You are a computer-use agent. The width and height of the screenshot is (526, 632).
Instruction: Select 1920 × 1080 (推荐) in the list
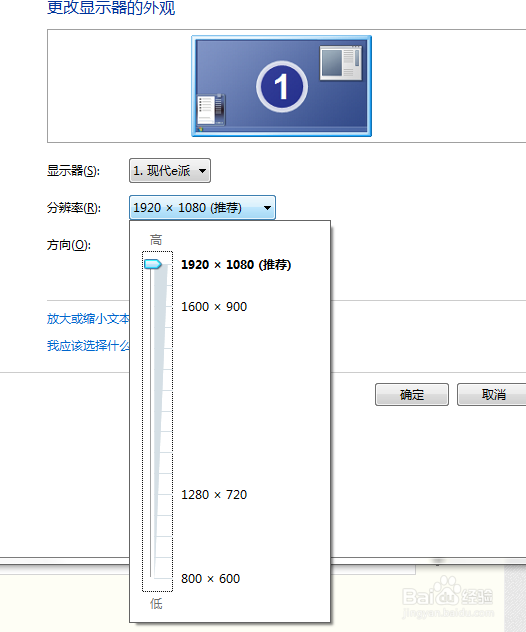tap(236, 265)
